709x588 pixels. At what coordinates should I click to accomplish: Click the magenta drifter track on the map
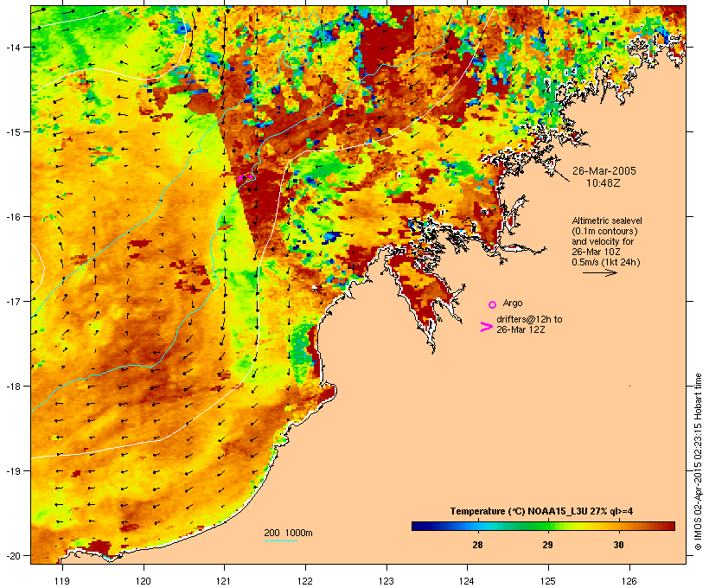(x=246, y=177)
